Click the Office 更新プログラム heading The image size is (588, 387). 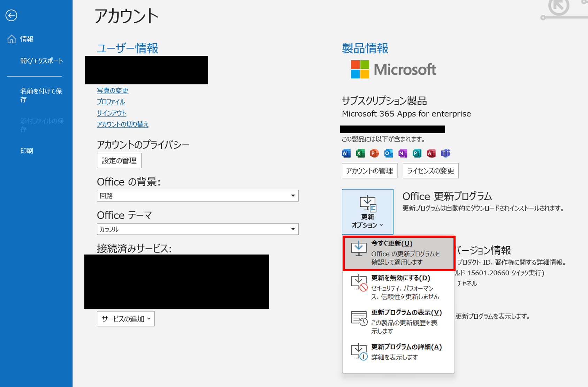point(447,196)
